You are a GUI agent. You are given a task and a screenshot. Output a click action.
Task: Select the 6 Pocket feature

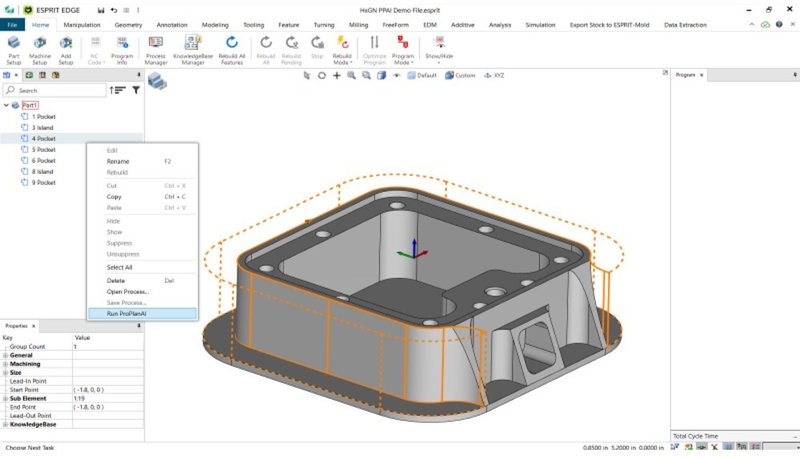(43, 160)
